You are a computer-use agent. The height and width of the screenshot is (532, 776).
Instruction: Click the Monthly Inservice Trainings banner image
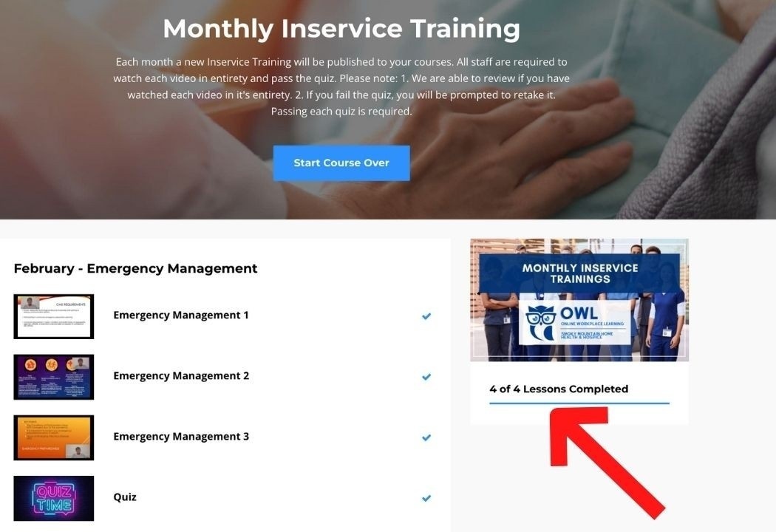click(x=579, y=300)
